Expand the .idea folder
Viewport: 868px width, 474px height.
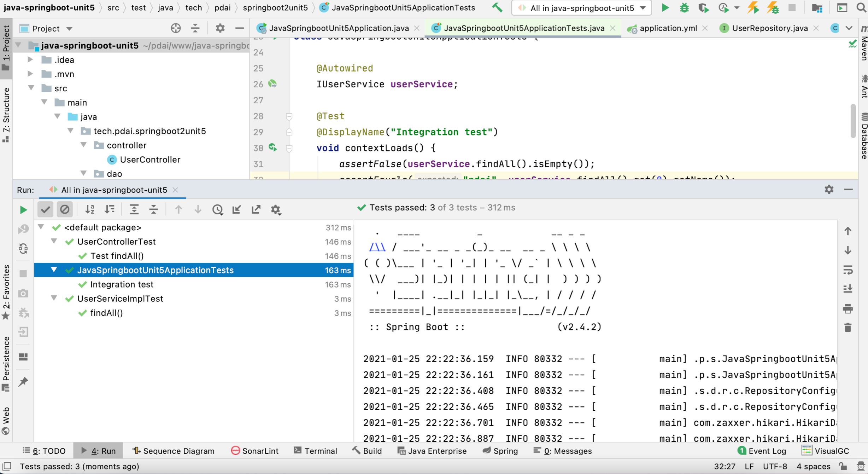[30, 59]
